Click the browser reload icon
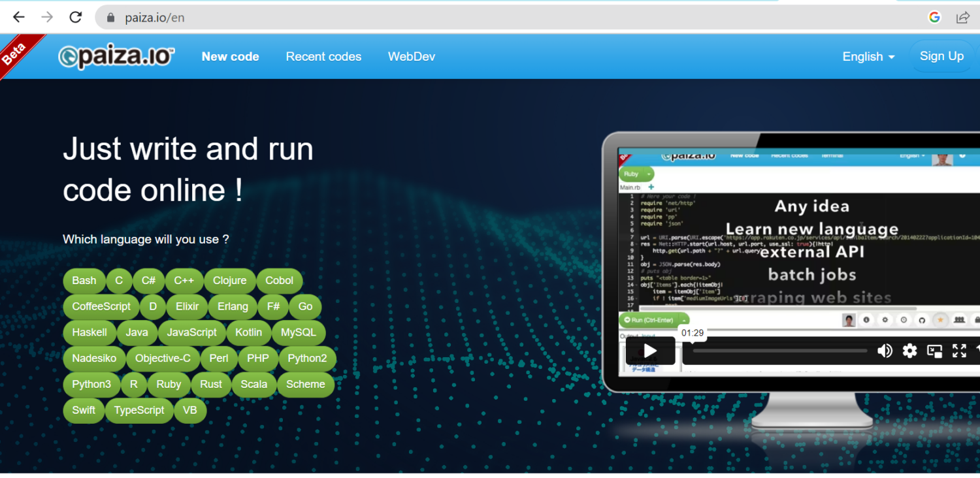The height and width of the screenshot is (478, 980). click(76, 18)
